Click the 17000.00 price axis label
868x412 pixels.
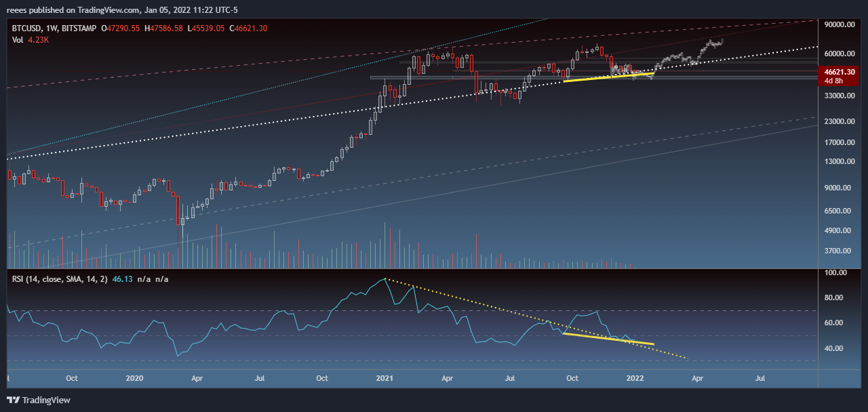pos(838,143)
